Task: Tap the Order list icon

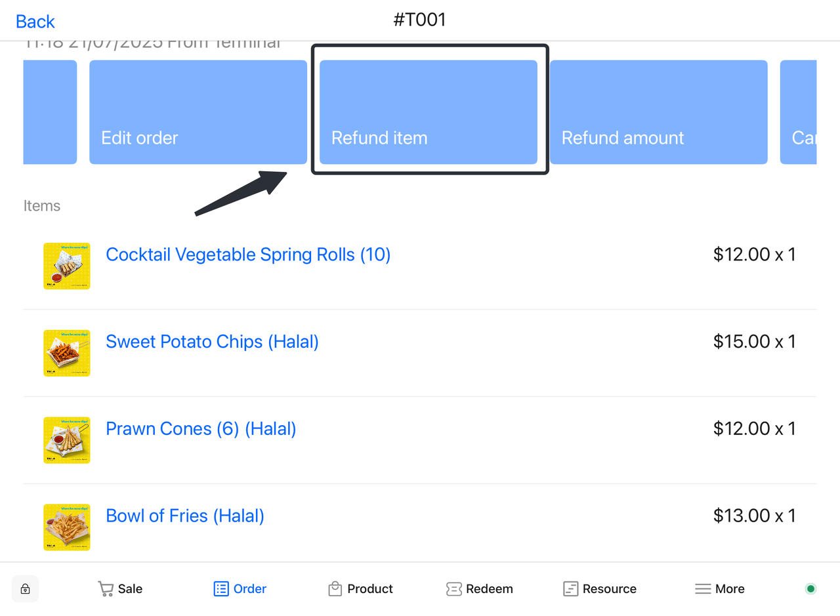Action: click(221, 589)
